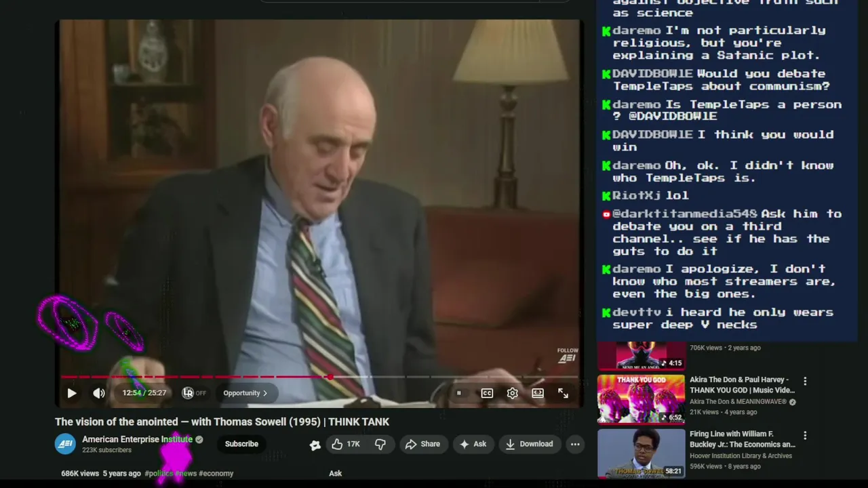Click the verified badge next to channel name
Image resolution: width=868 pixels, height=488 pixels.
tap(199, 440)
